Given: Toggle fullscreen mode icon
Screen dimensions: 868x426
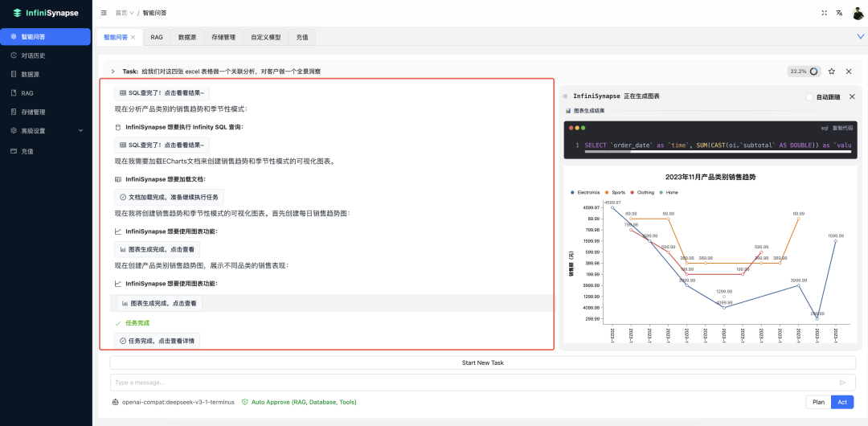Looking at the screenshot, I should pyautogui.click(x=825, y=13).
